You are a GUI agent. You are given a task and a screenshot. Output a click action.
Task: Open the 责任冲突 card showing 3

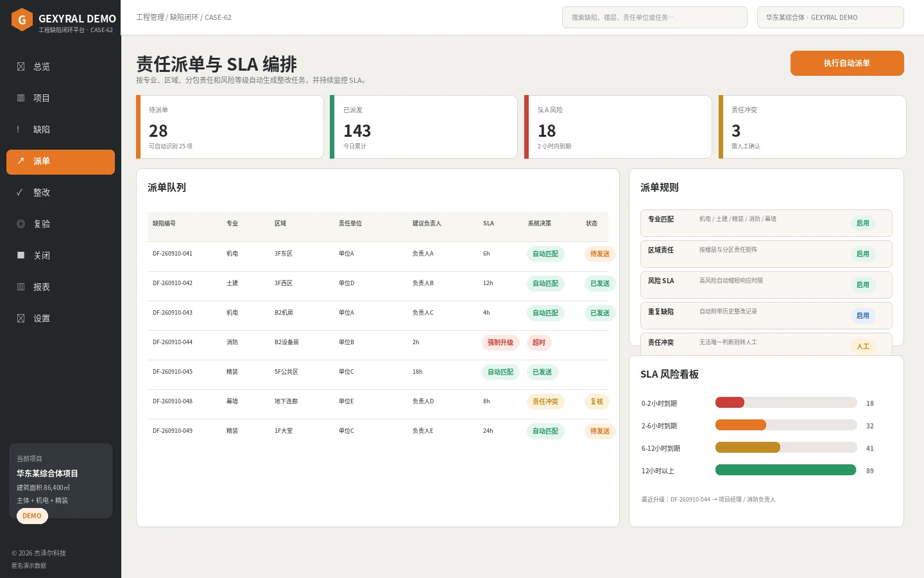tap(812, 127)
